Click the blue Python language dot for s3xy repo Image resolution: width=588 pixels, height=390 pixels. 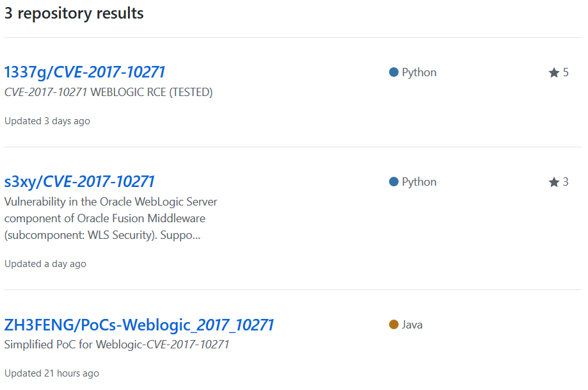pos(393,181)
